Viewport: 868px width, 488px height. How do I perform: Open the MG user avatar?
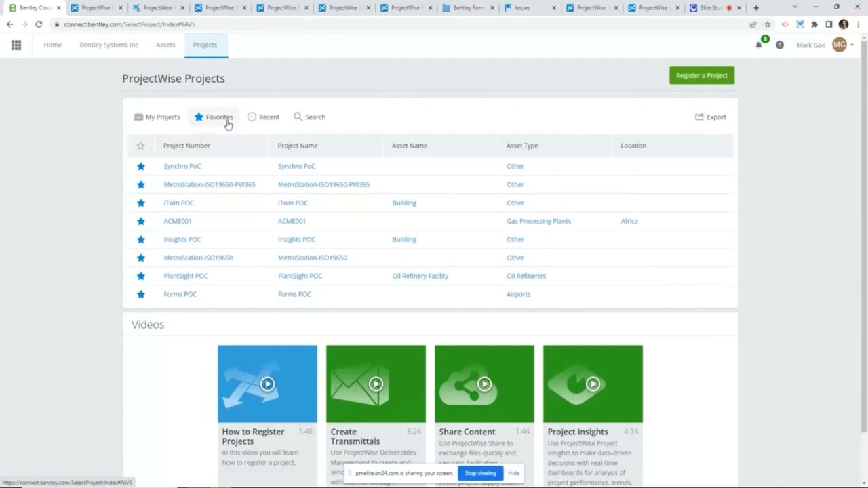(x=840, y=45)
